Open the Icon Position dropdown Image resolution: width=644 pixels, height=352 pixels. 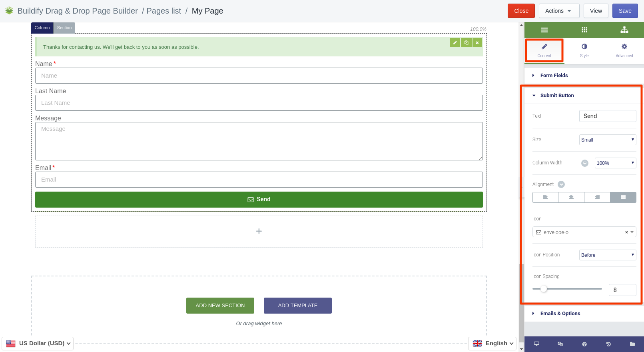607,255
